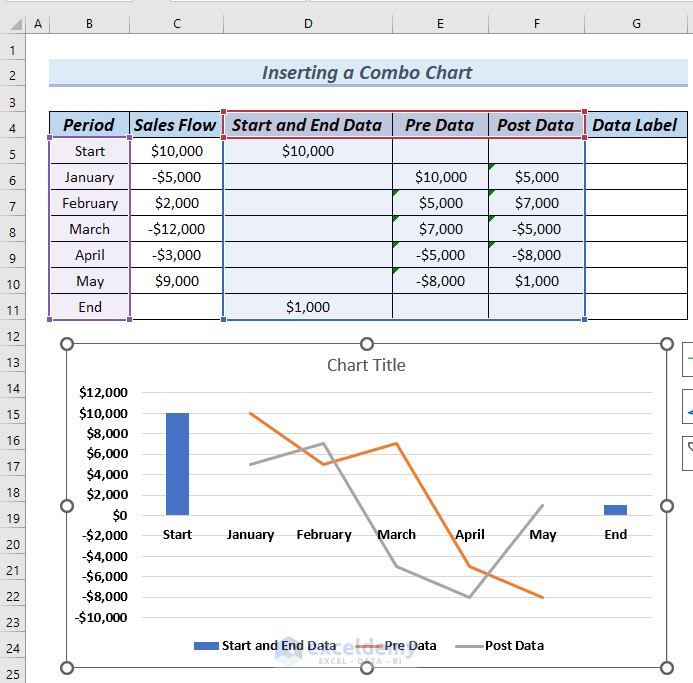Click the 'Chart Title' text
The height and width of the screenshot is (683, 693).
click(366, 365)
